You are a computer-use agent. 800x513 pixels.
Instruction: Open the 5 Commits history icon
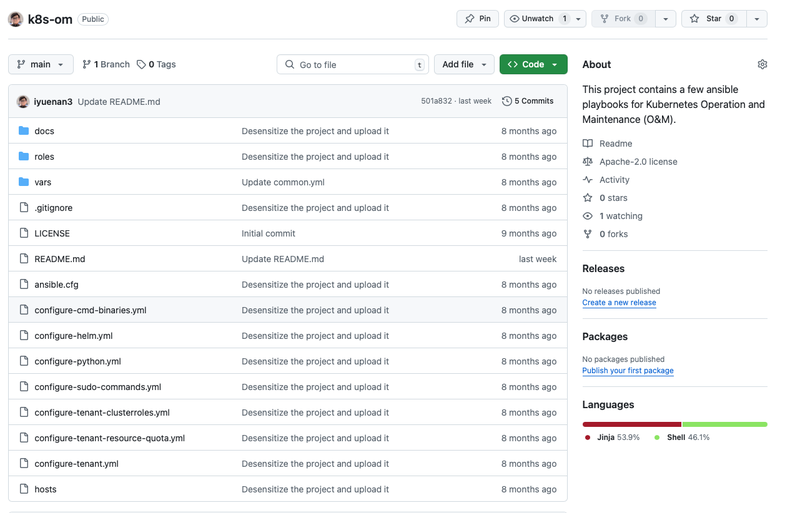[x=507, y=101]
